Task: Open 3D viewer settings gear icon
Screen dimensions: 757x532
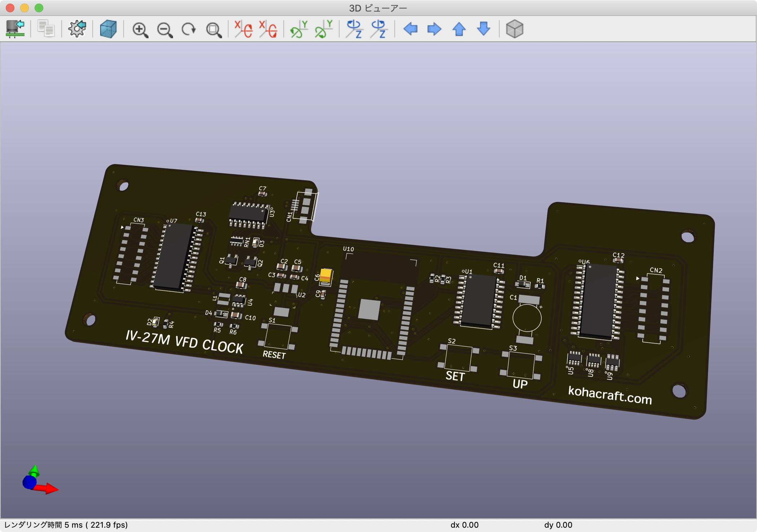Action: point(77,29)
